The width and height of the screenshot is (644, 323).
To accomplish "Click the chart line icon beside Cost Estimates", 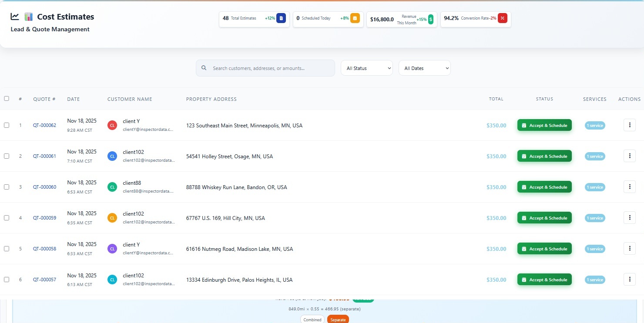I will 15,17.
